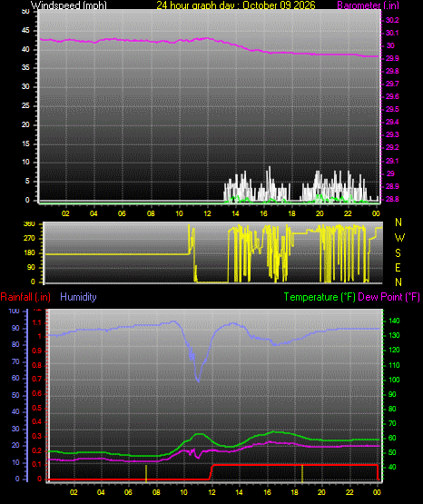Click the 100 value on the blue humidity axis
The height and width of the screenshot is (504, 423).
14,311
